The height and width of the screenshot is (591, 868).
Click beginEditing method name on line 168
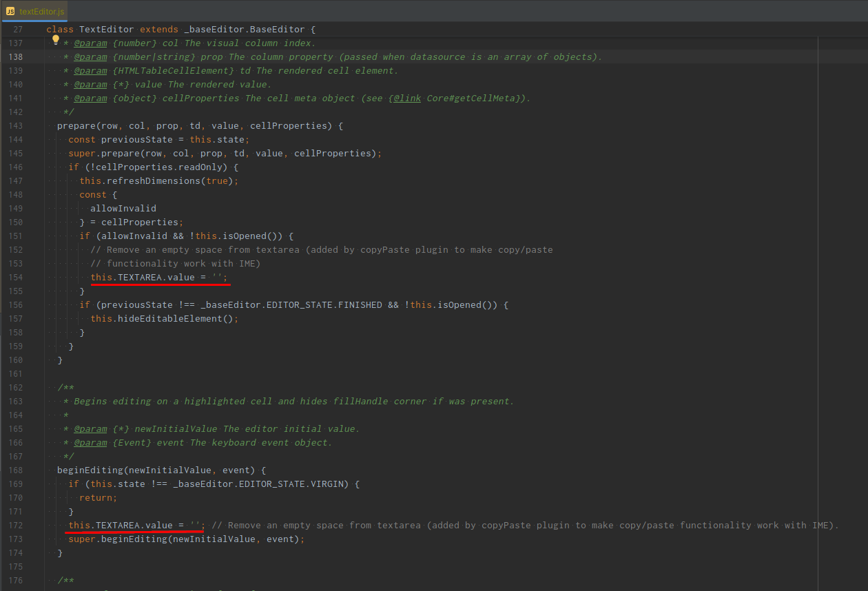coord(90,470)
